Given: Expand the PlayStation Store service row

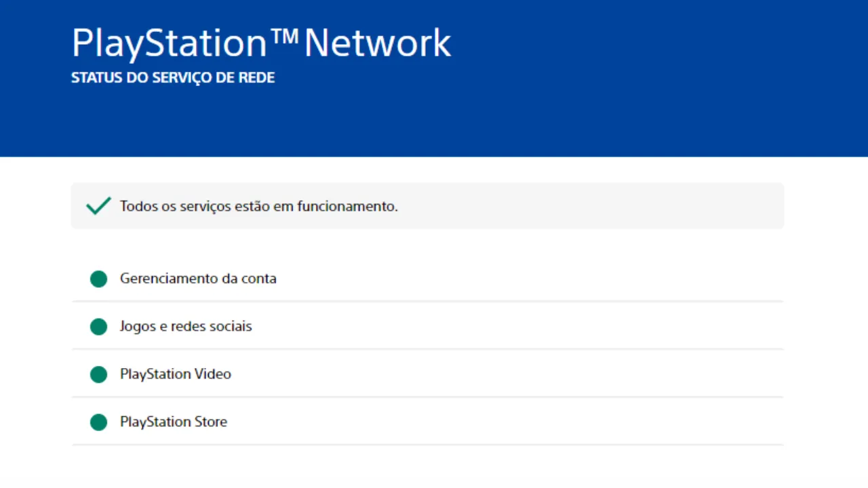Looking at the screenshot, I should 427,422.
